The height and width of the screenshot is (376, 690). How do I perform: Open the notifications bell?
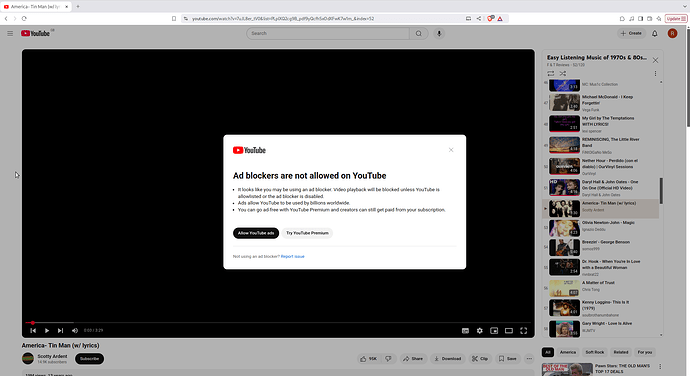(654, 33)
